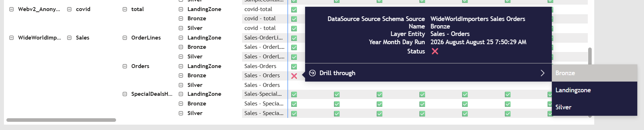This screenshot has width=644, height=130.
Task: Collapse the total entity group
Action: pyautogui.click(x=125, y=9)
